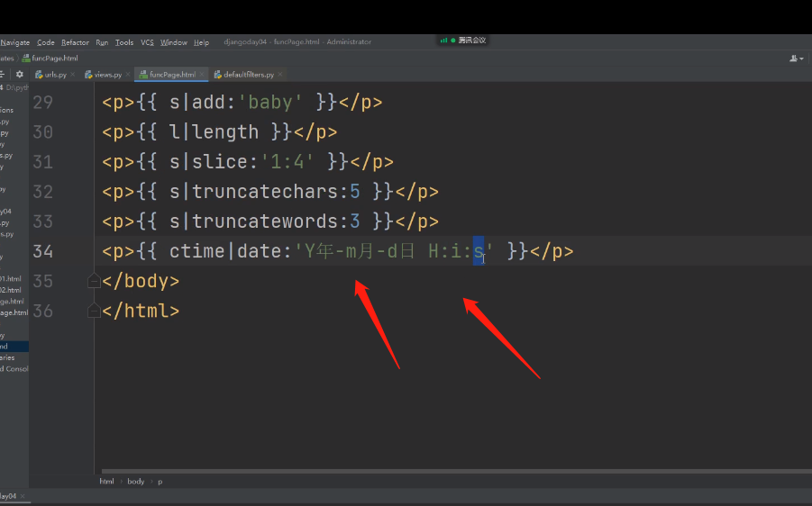The width and height of the screenshot is (812, 506).
Task: Switch to the urls.py tab
Action: (55, 75)
